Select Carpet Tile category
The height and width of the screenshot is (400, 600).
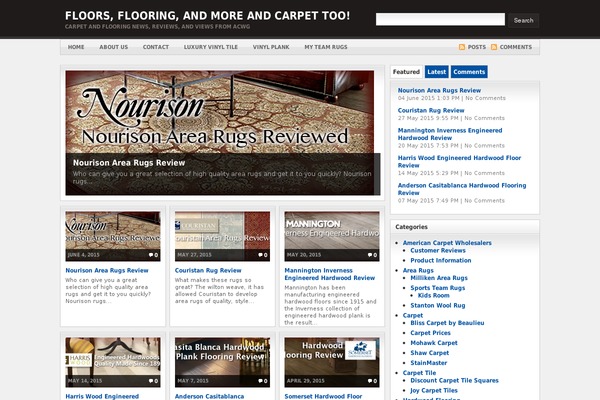pyautogui.click(x=419, y=373)
